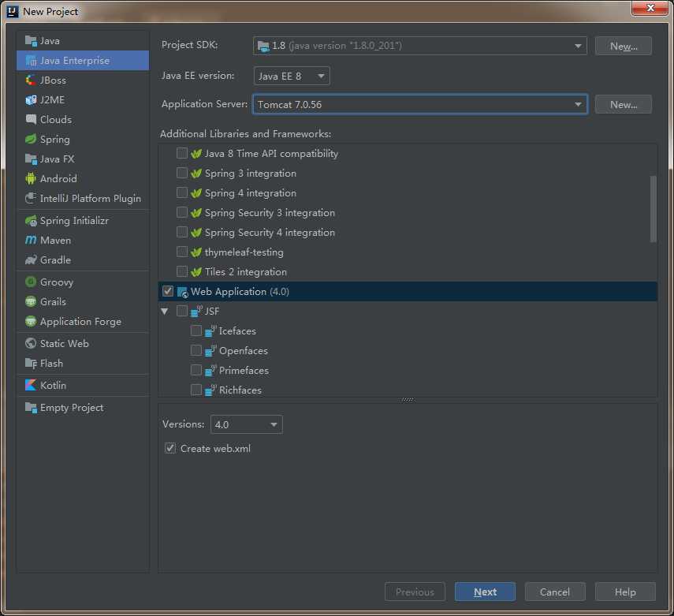Open the Application Server Tomcat dropdown

click(x=420, y=105)
